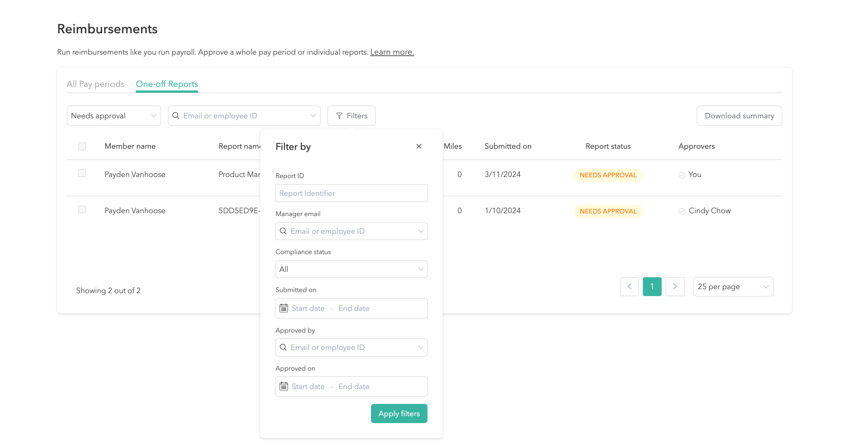Viewport: 868px width, 443px height.
Task: Click the funnel icon on Filters button
Action: [339, 116]
